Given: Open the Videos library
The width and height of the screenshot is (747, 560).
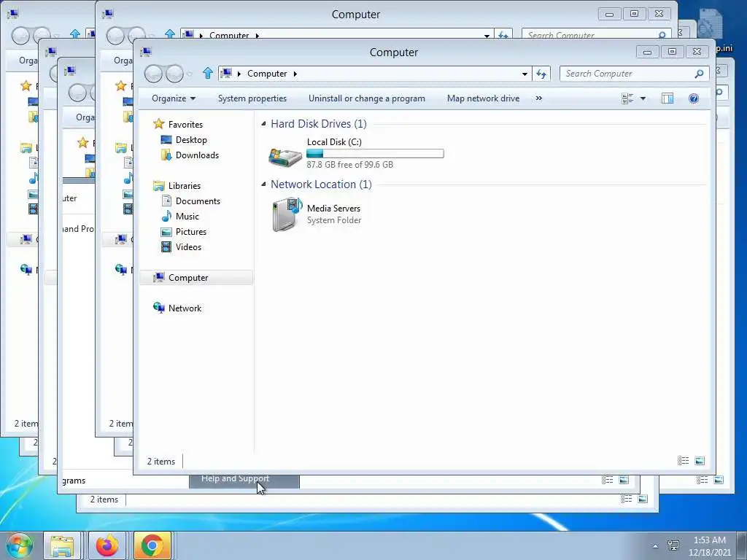Looking at the screenshot, I should (x=188, y=246).
